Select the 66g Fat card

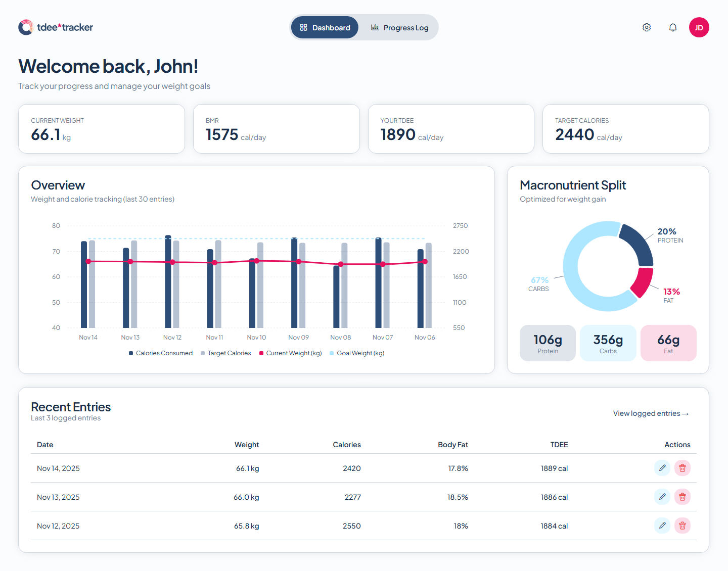click(x=668, y=343)
